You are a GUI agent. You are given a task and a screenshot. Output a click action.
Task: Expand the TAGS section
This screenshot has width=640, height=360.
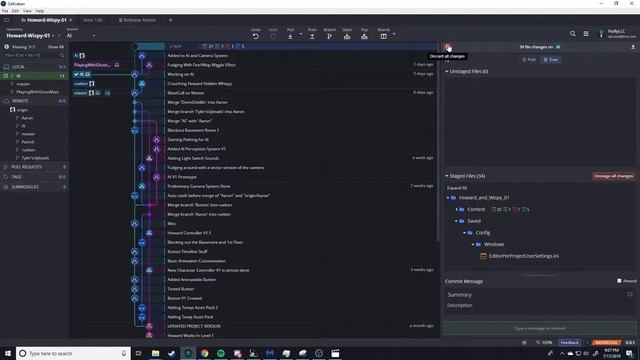34,177
